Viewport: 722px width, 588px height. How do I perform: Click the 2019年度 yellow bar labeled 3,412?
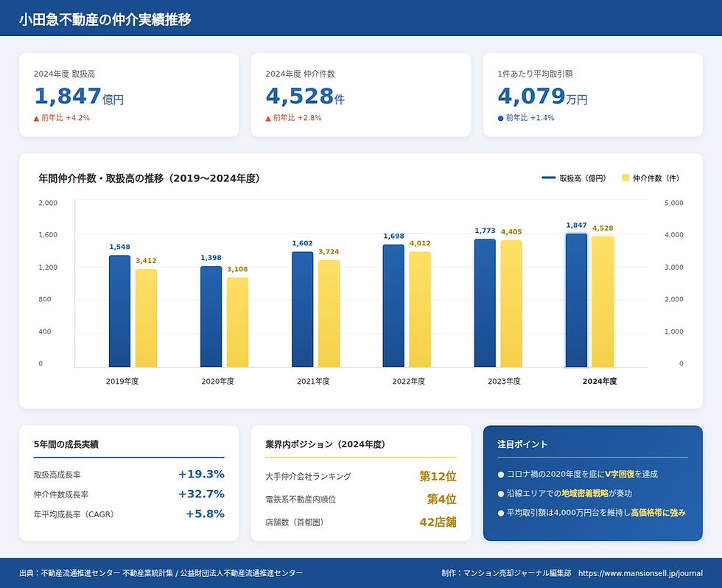tap(146, 318)
